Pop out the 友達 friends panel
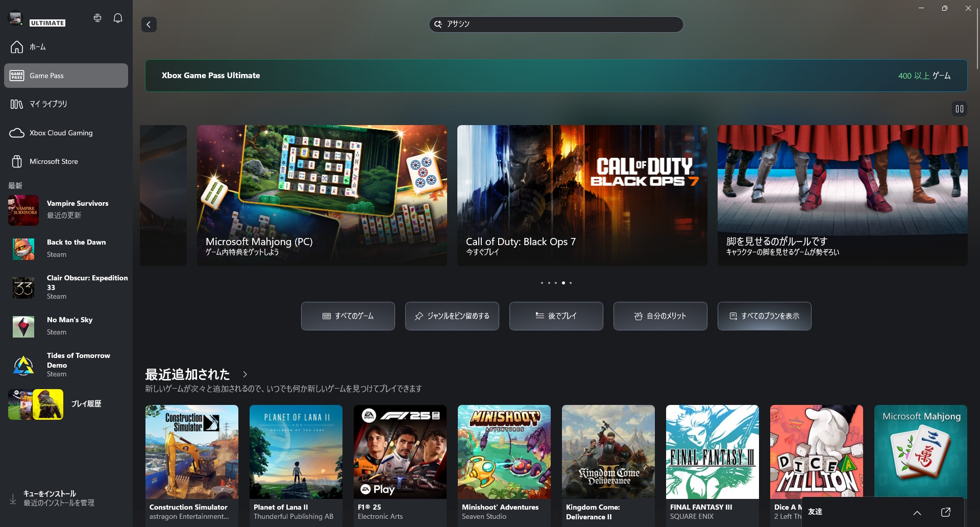 (946, 512)
